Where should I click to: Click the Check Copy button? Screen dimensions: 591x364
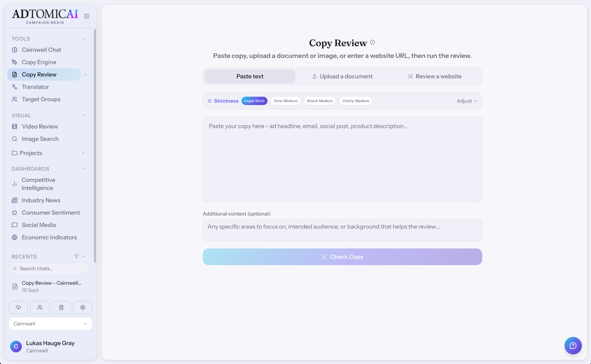click(342, 257)
